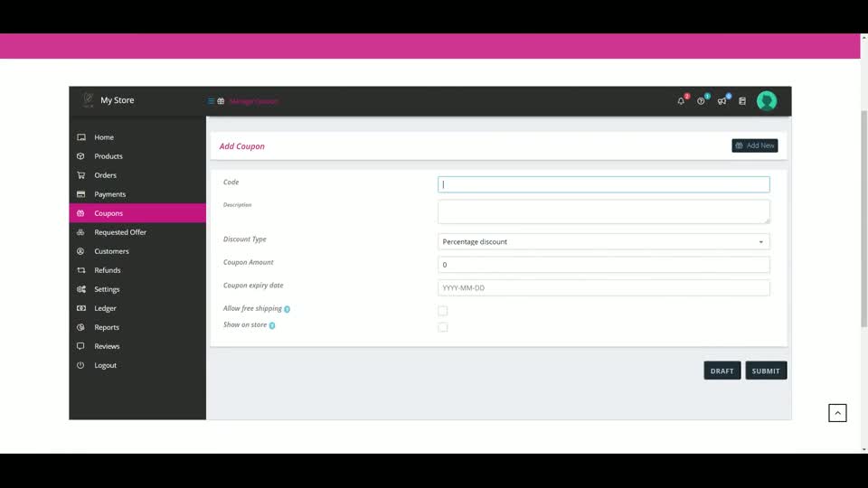Image resolution: width=868 pixels, height=488 pixels.
Task: Click the knowledgebase document icon in header
Action: tap(742, 101)
